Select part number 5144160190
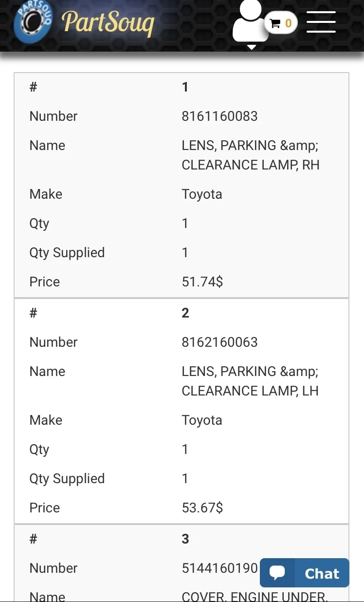The image size is (364, 602). [x=219, y=568]
